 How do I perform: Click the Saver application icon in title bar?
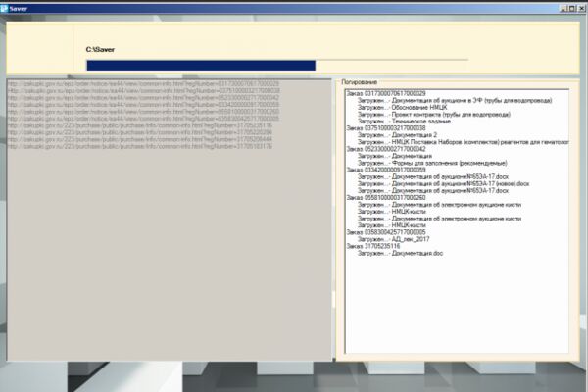4,8
